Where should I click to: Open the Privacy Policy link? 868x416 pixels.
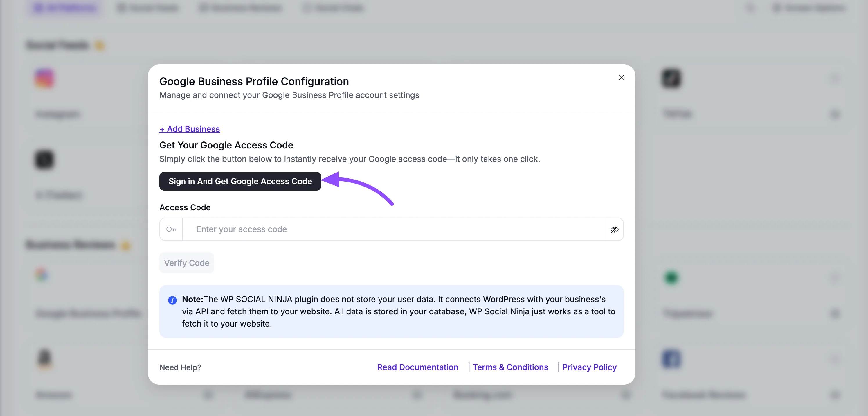[x=589, y=367]
